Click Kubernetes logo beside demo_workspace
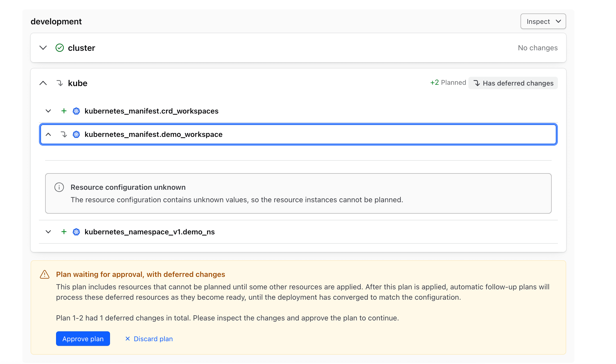Image resolution: width=616 pixels, height=364 pixels. coord(76,134)
